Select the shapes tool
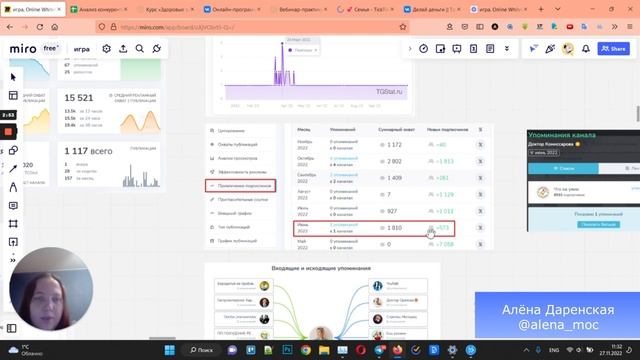Viewport: 640px width, 360px height. click(x=13, y=150)
